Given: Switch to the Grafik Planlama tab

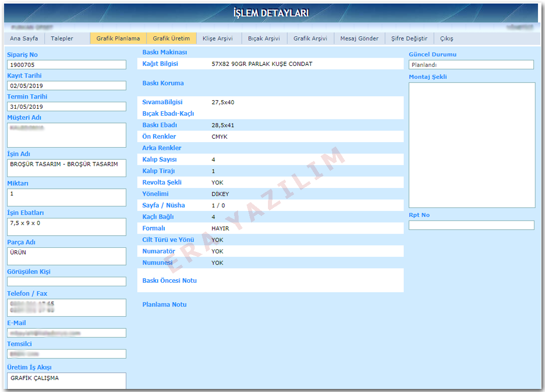Looking at the screenshot, I should 118,38.
